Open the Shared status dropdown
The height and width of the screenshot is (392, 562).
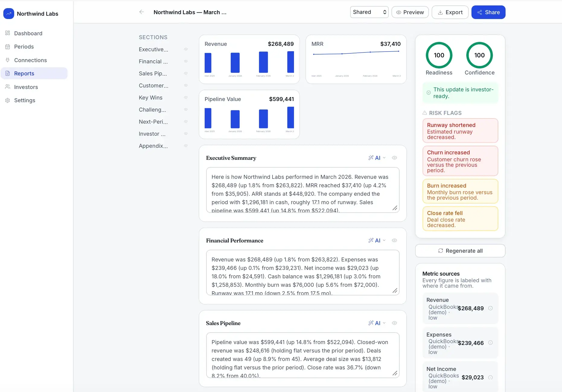click(x=369, y=12)
